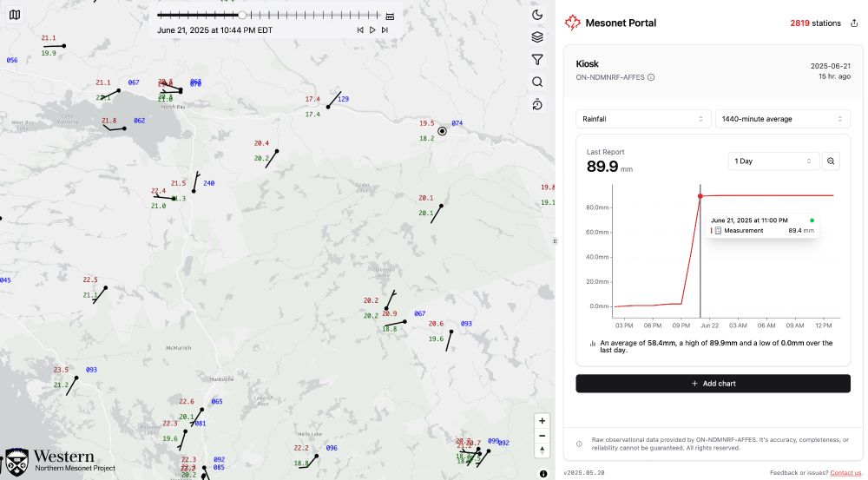Open the map layers stack icon
The width and height of the screenshot is (868, 480).
[x=537, y=37]
